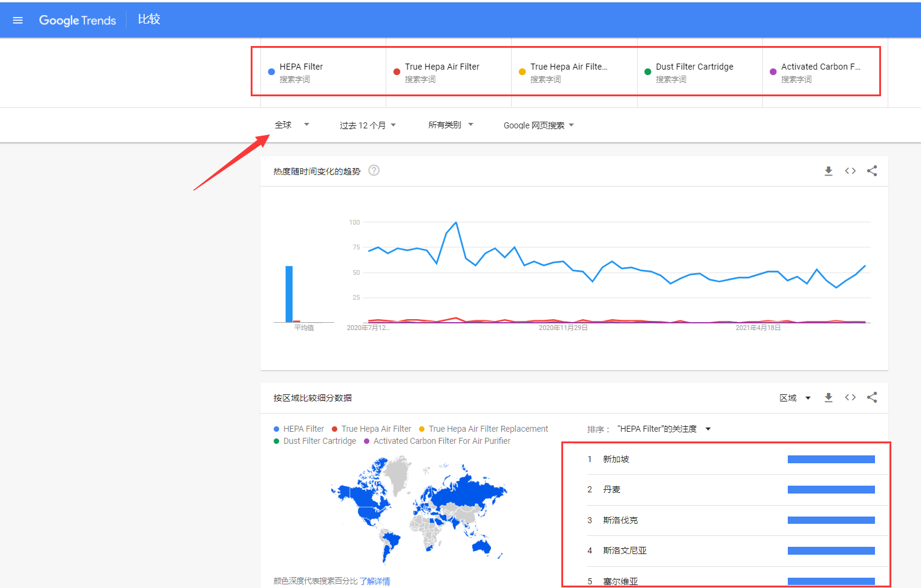
Task: Click the help icon next to 热度随时间变化的趋势
Action: coord(374,170)
